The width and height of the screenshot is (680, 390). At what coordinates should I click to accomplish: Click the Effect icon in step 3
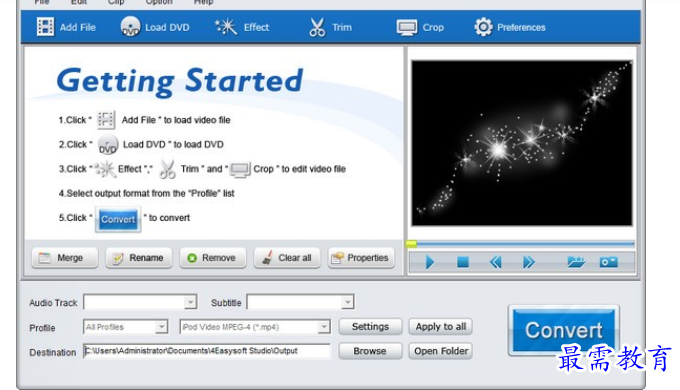point(105,169)
